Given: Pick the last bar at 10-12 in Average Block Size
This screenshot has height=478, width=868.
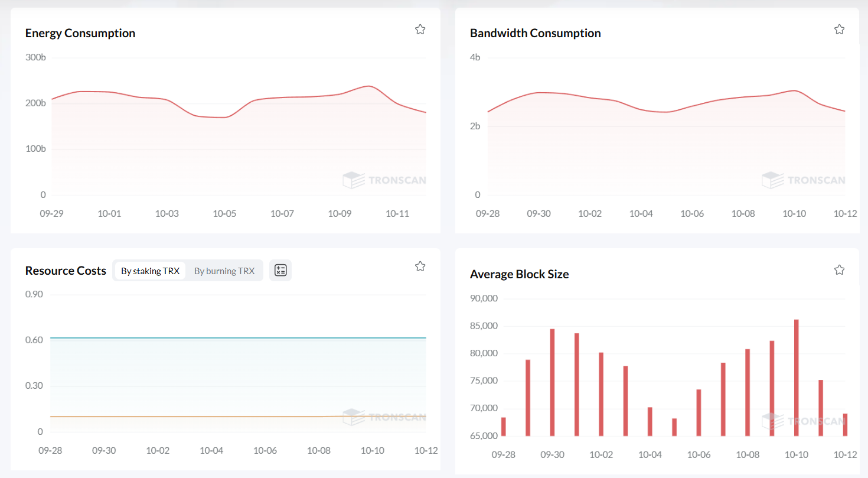Looking at the screenshot, I should 845,425.
